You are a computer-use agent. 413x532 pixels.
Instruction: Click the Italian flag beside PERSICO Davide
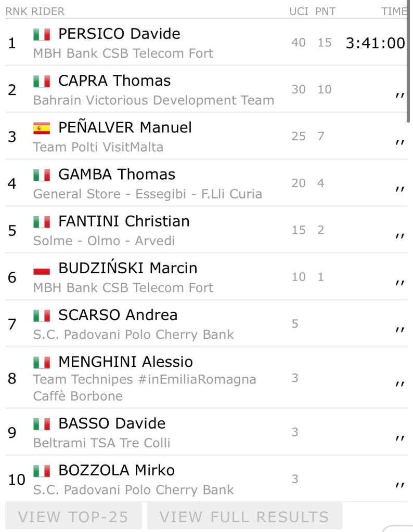pos(42,35)
